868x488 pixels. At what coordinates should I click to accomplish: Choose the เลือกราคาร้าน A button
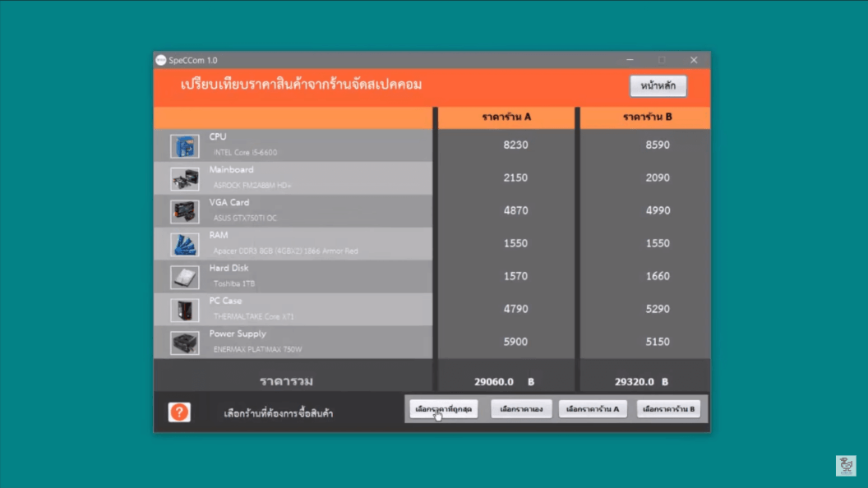click(x=592, y=409)
